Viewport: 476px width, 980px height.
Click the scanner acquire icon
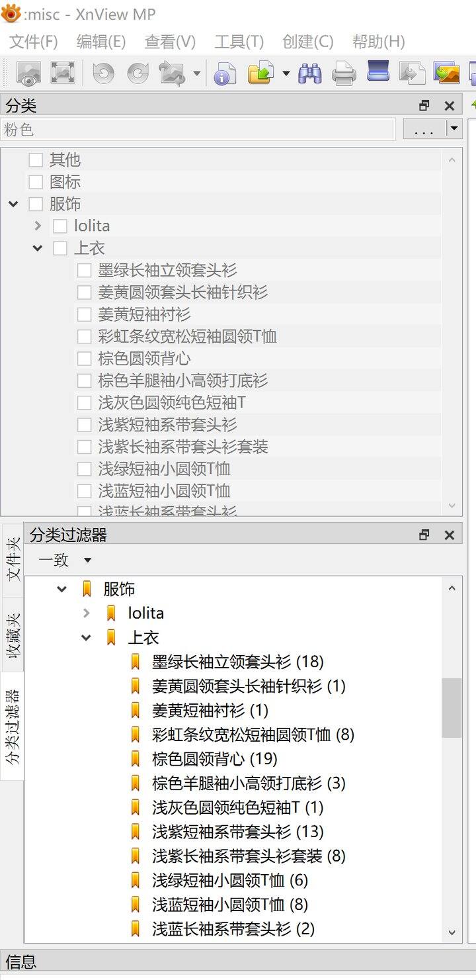point(378,71)
